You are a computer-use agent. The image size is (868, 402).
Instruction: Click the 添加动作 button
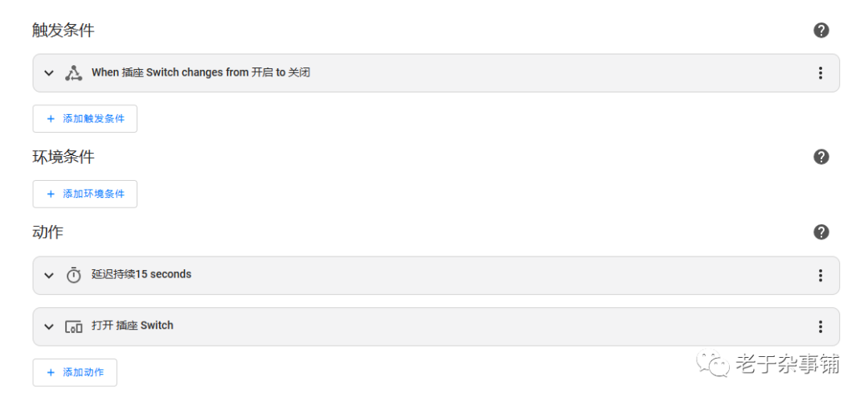coord(75,372)
